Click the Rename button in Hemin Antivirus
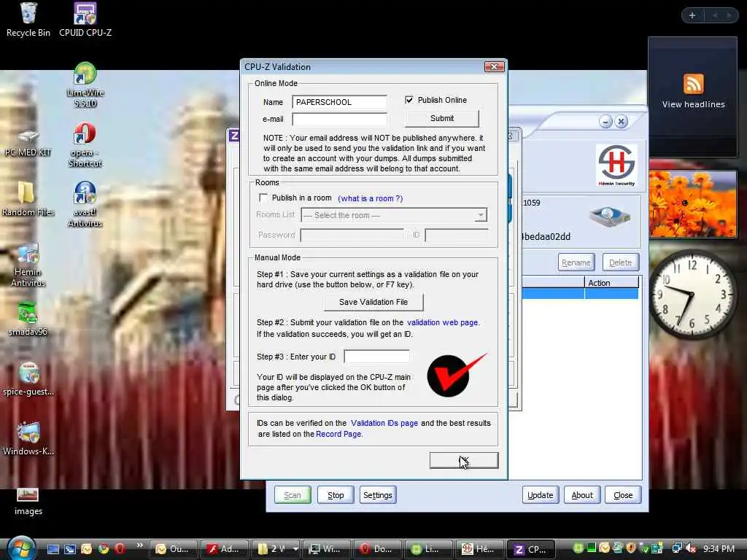 click(x=576, y=262)
